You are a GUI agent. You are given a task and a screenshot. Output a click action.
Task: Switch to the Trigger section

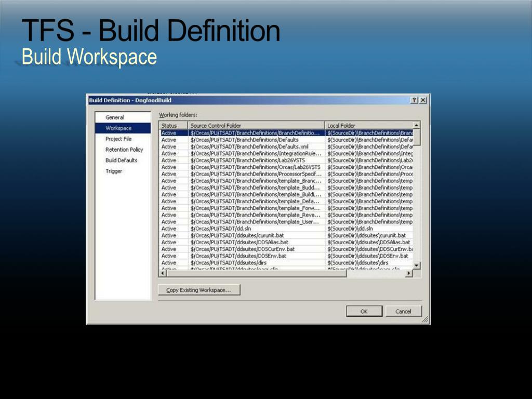coord(114,171)
